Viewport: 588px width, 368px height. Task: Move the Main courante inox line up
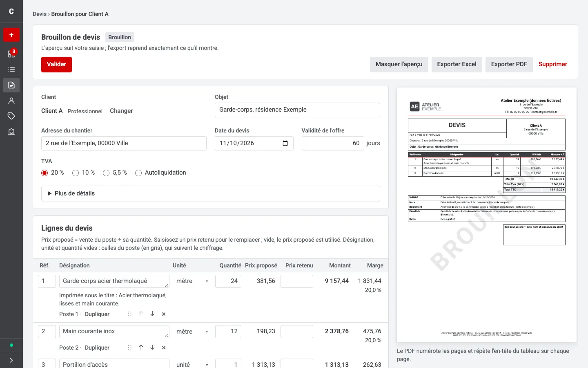coord(141,348)
